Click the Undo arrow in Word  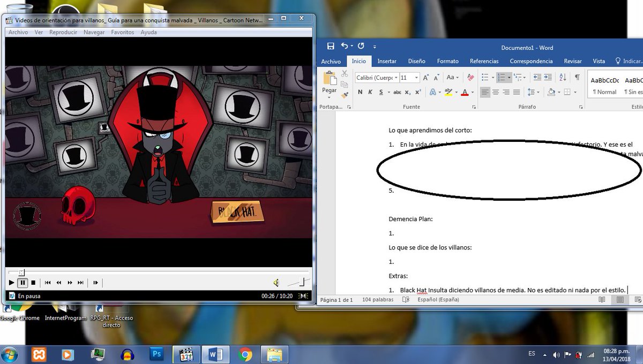pyautogui.click(x=344, y=46)
